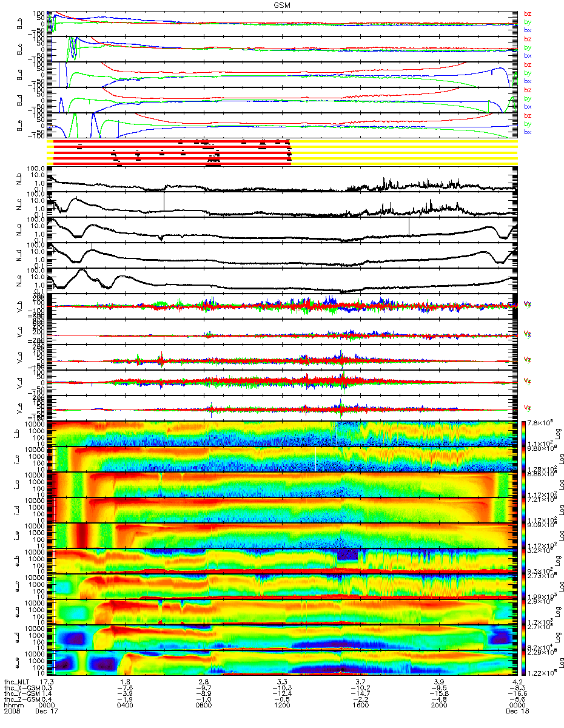Screen dimensions: 564x728
Task: Click colorbar beside i_e ion spectrogram
Action: click(525, 535)
